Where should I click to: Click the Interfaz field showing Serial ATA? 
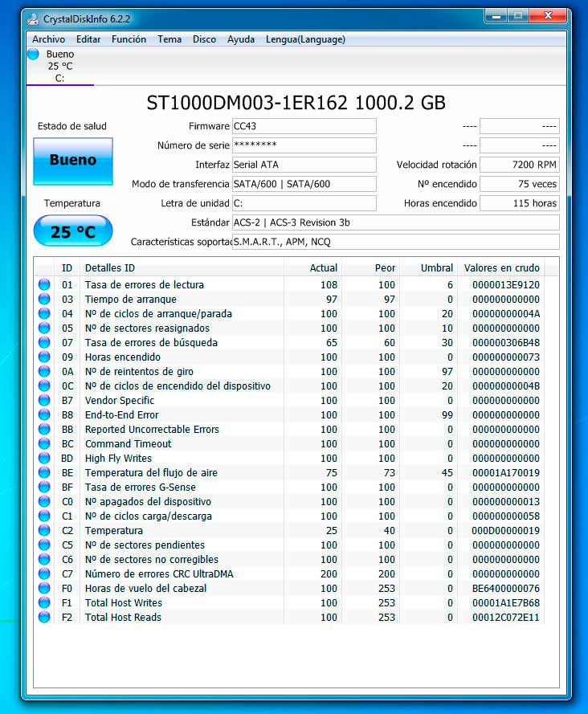click(304, 165)
